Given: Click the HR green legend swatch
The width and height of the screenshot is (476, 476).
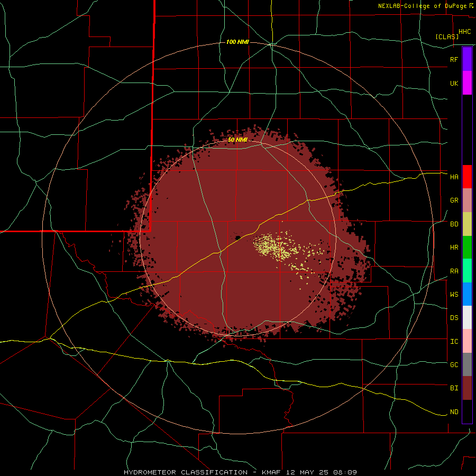Looking at the screenshot, I should tap(467, 248).
